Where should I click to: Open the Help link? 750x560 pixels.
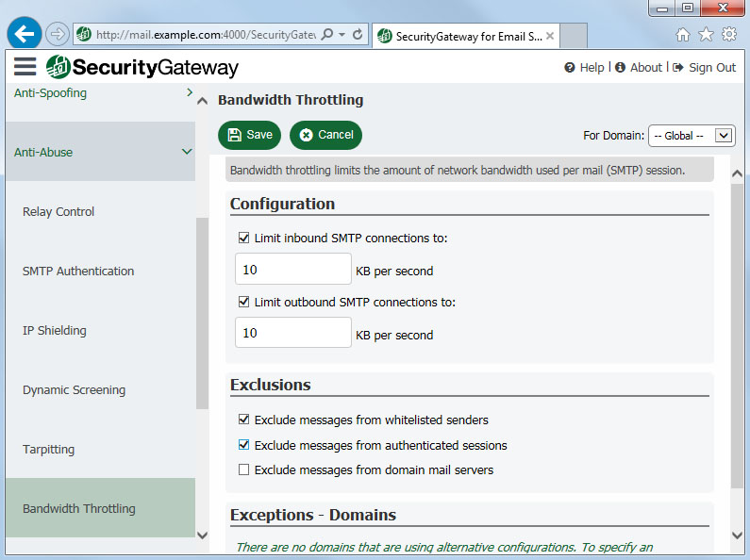585,68
